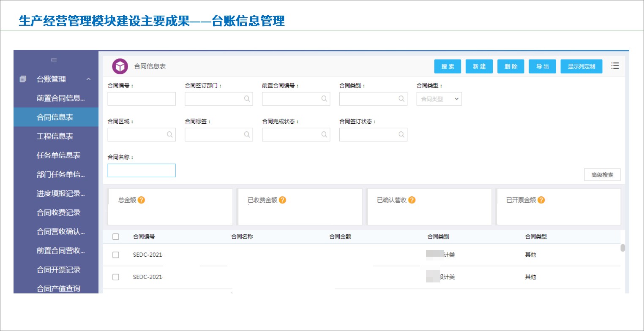Check the first SEDC-2021 row checkbox
Viewport: 644px width, 331px height.
click(116, 255)
